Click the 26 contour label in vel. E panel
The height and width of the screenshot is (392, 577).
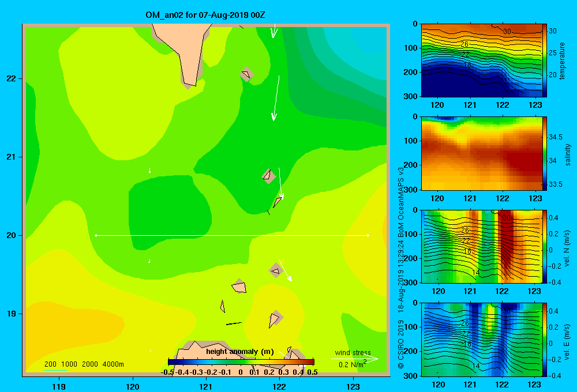[x=465, y=323]
